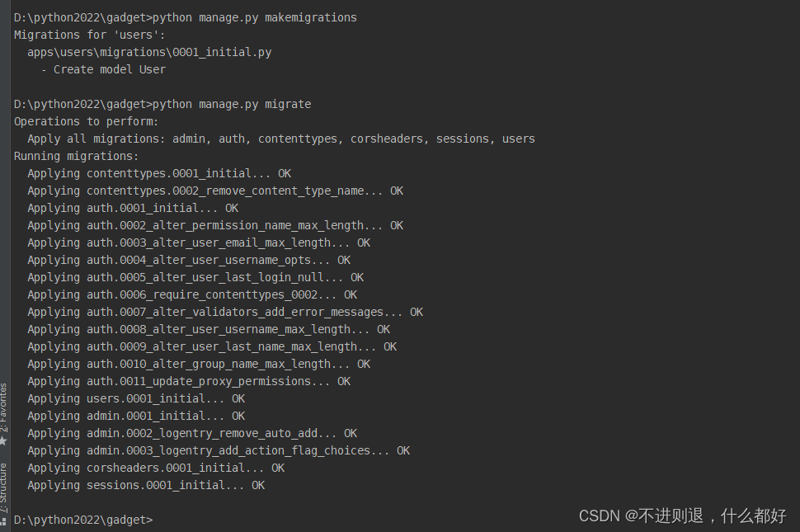
Task: Click the corsheaders.0001_initial output line
Action: tap(155, 468)
